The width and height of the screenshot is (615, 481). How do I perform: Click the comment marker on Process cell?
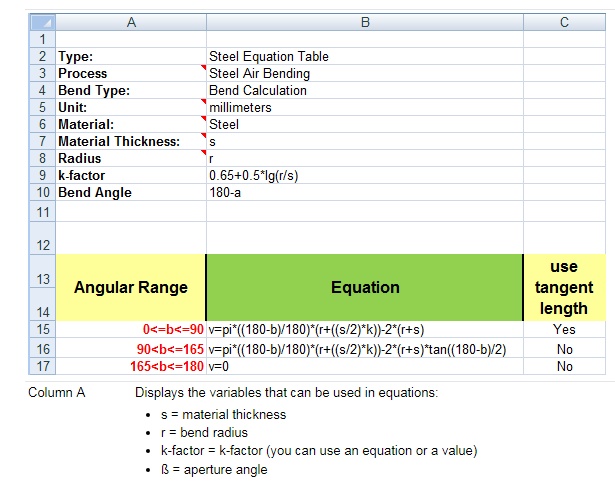pos(204,67)
